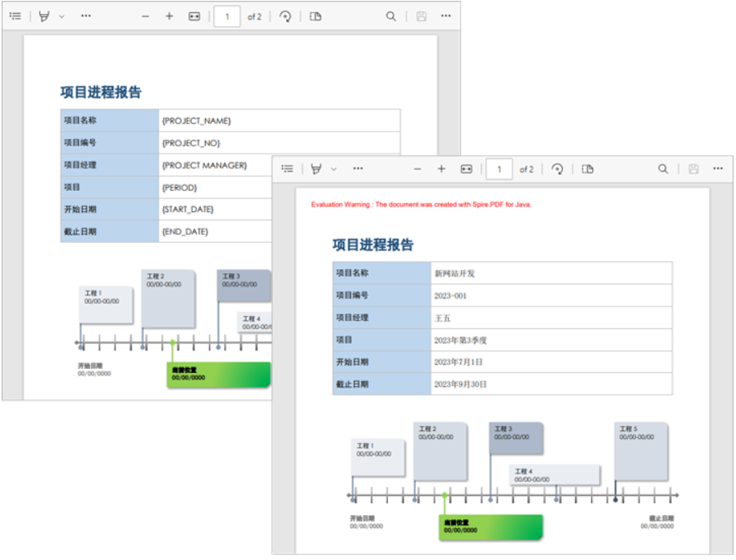Click 截止日期 label under front timeline
Screen dimensions: 736x560
click(661, 519)
